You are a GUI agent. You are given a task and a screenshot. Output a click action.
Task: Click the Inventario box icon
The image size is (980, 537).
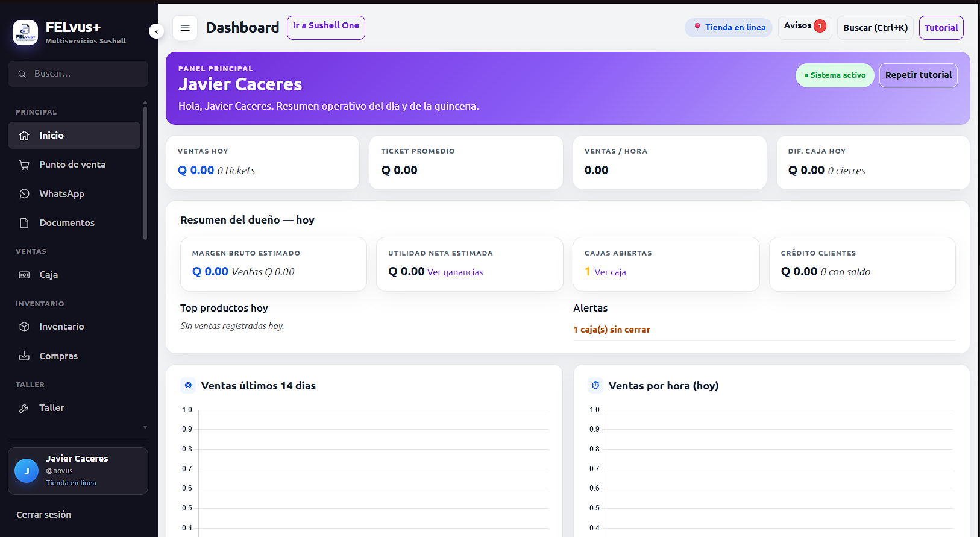[x=24, y=327]
